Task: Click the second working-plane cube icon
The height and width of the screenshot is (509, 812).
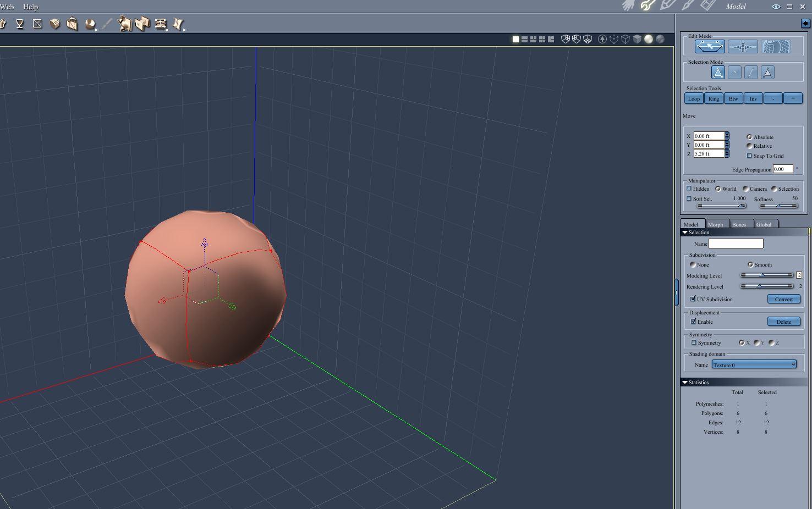Action: point(576,39)
